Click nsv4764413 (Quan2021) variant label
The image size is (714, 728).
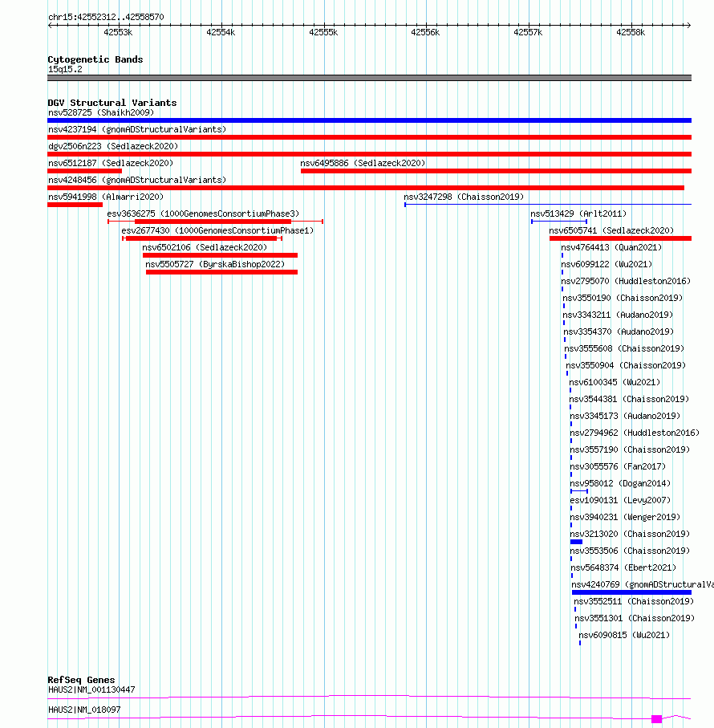611,247
